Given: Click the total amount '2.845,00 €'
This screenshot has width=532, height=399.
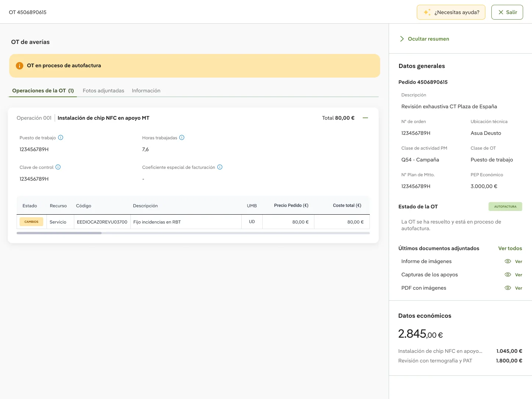Looking at the screenshot, I should click(420, 334).
